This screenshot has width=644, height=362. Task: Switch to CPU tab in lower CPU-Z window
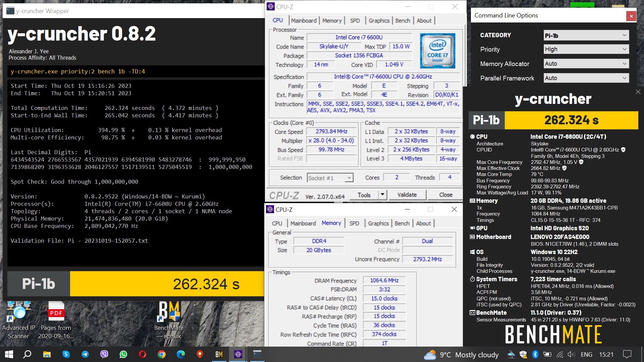[x=277, y=223]
